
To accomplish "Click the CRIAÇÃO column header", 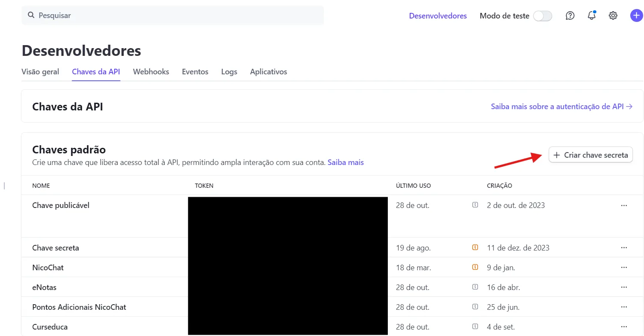I will [x=499, y=186].
